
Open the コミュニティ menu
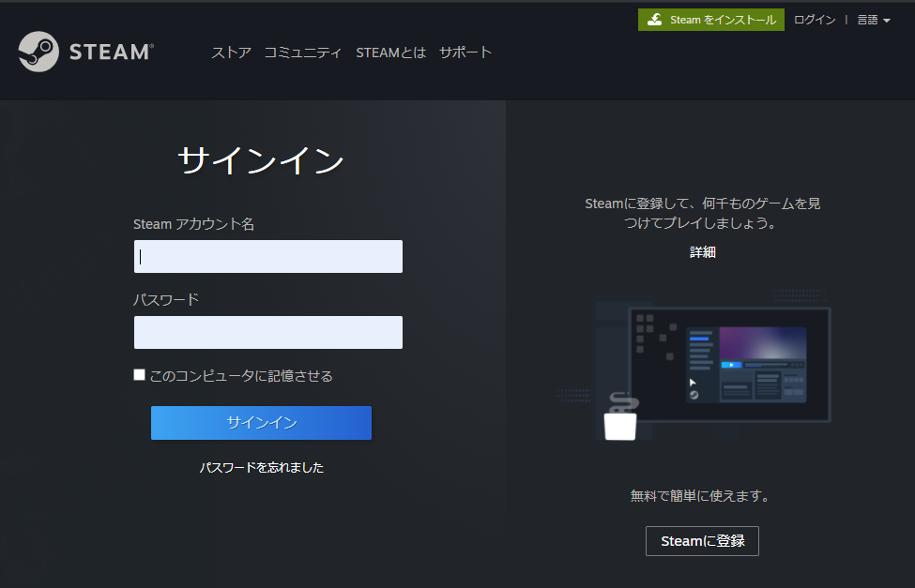coord(303,53)
